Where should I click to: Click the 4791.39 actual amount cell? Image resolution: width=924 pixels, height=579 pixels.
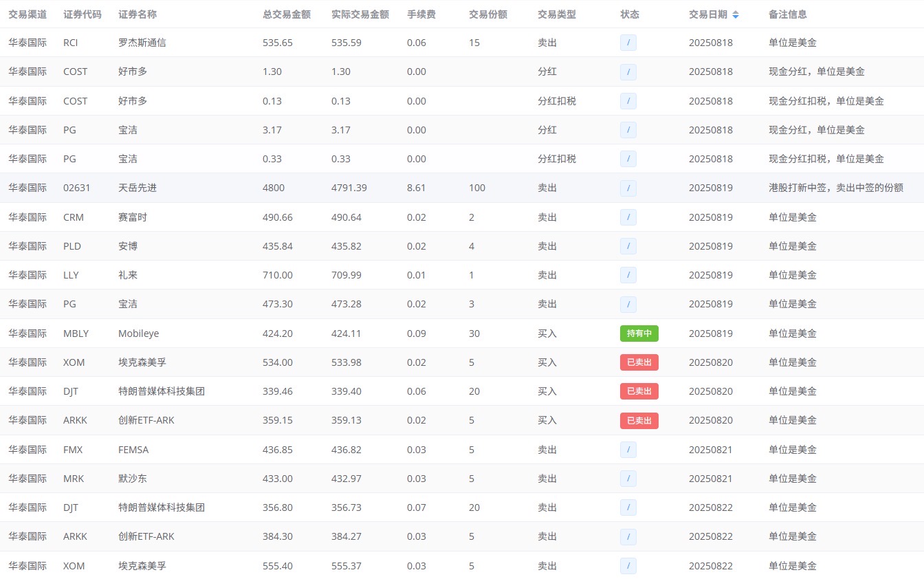click(x=349, y=188)
